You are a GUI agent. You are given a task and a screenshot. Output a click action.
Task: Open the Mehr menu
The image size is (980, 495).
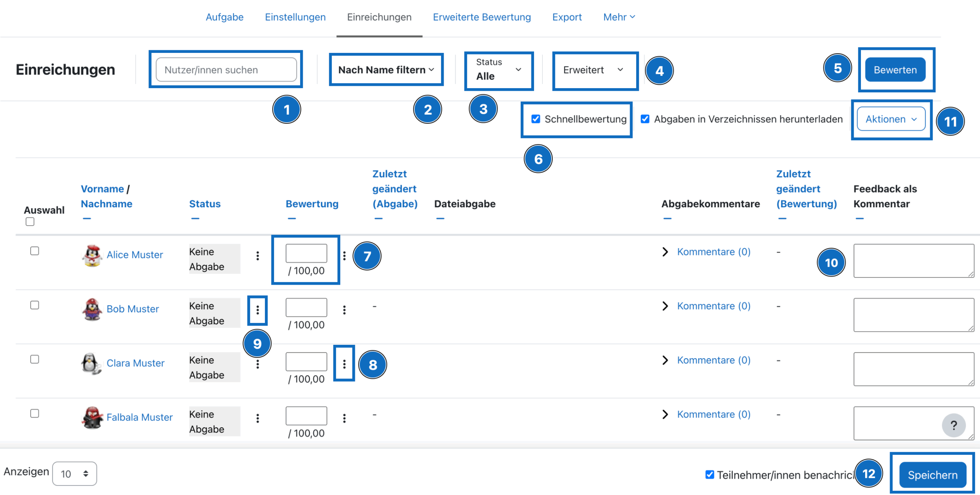pyautogui.click(x=619, y=17)
